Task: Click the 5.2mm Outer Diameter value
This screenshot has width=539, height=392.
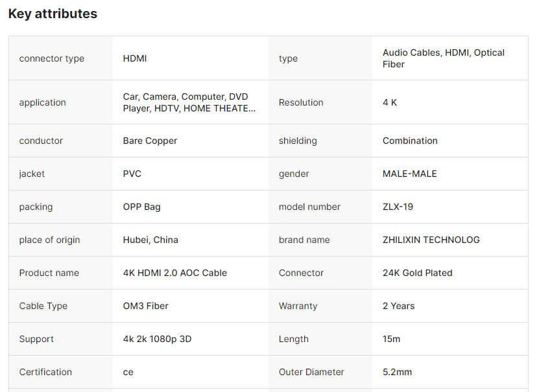Action: [398, 372]
